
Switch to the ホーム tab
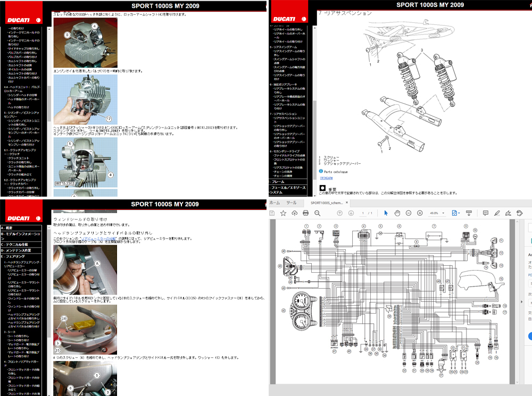275,203
